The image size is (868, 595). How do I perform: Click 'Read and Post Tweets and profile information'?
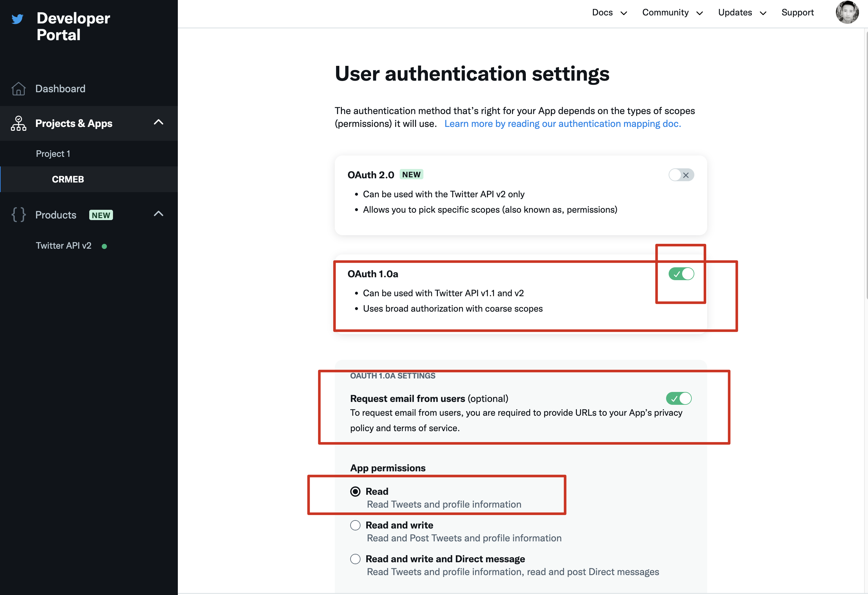(x=464, y=538)
